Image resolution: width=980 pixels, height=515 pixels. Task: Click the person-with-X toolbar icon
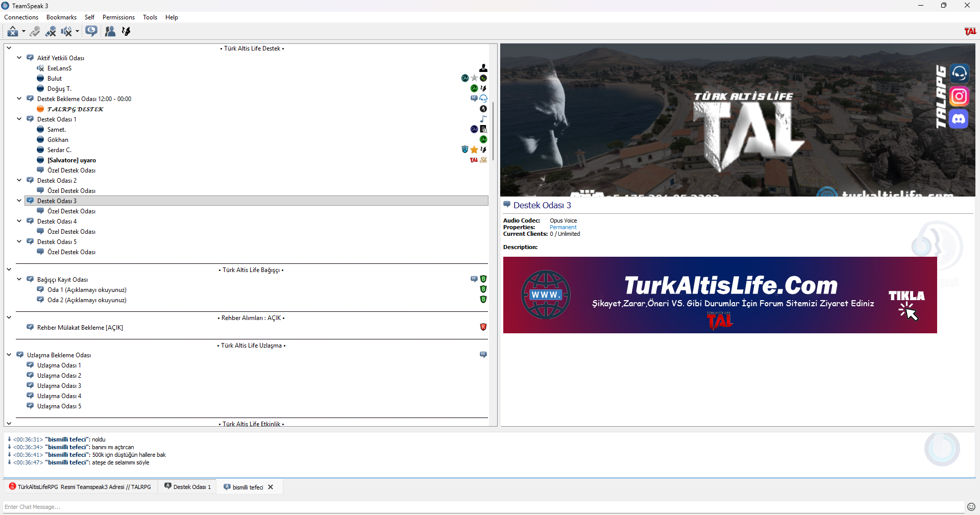tap(51, 32)
